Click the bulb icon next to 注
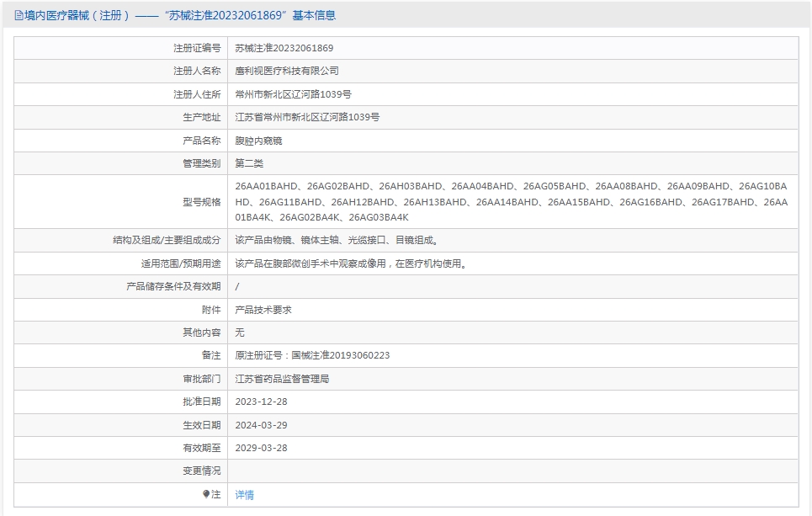This screenshot has width=812, height=516. click(x=205, y=494)
